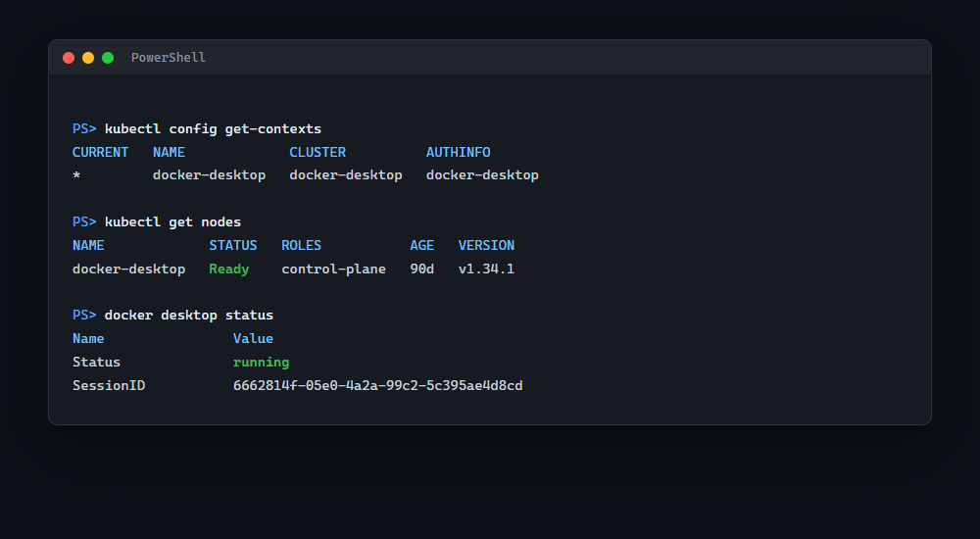Click the Status row label

(x=96, y=362)
